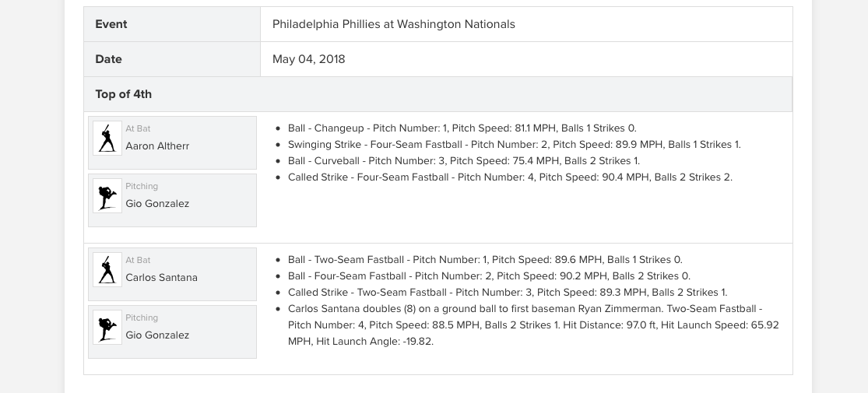Collapse the Top of 4th section header
868x393 pixels.
tap(124, 94)
